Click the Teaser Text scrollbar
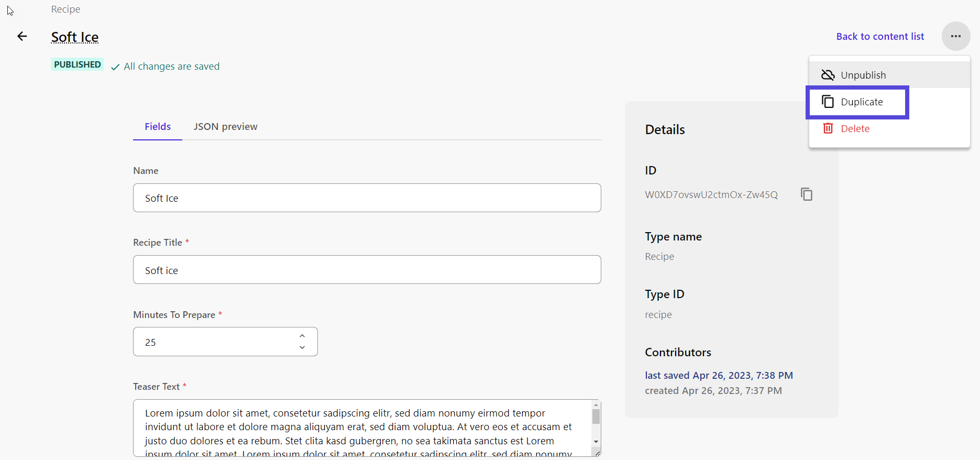 click(596, 417)
